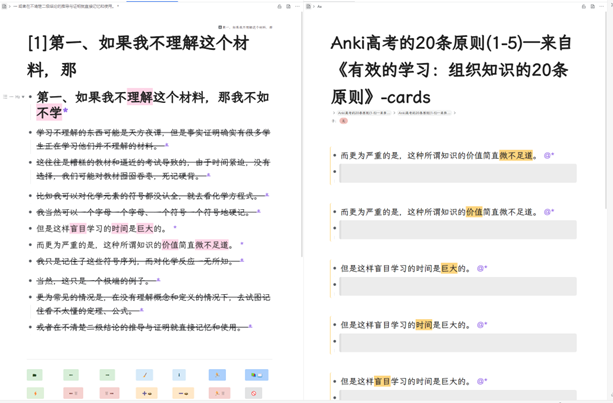Open the more options menu in left pane header
Screen dimensions: 613x403
click(x=298, y=6)
